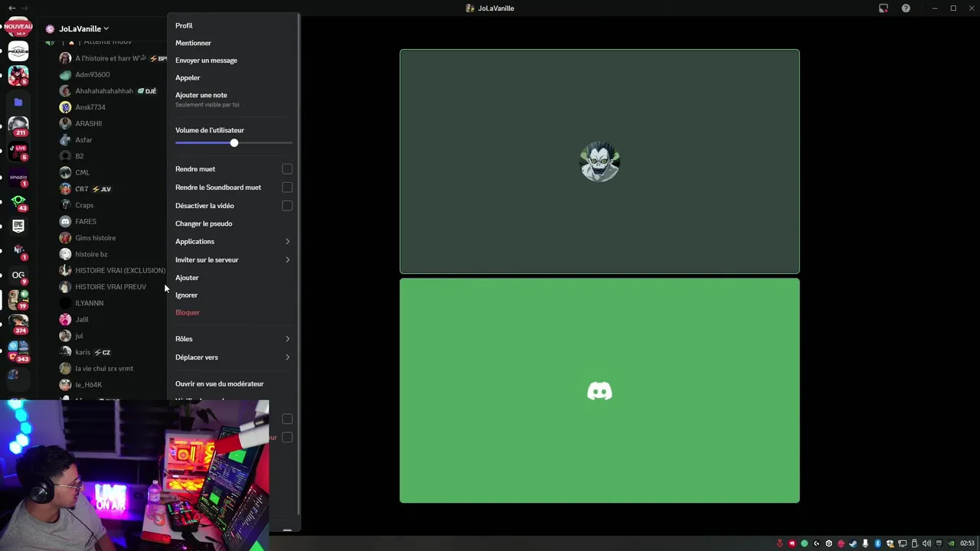Open the inbox icon in title bar

884,8
